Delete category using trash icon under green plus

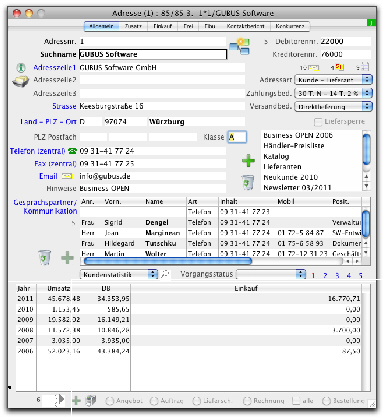pyautogui.click(x=248, y=182)
